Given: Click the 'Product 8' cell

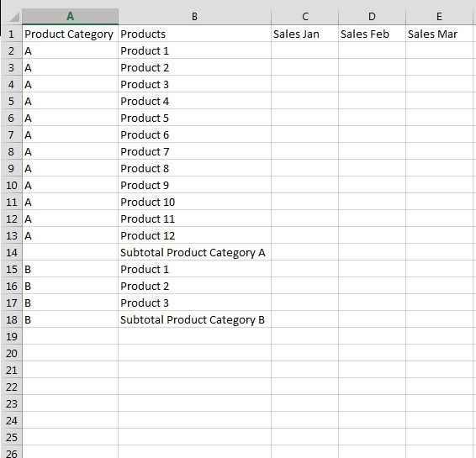Looking at the screenshot, I should (x=194, y=168).
